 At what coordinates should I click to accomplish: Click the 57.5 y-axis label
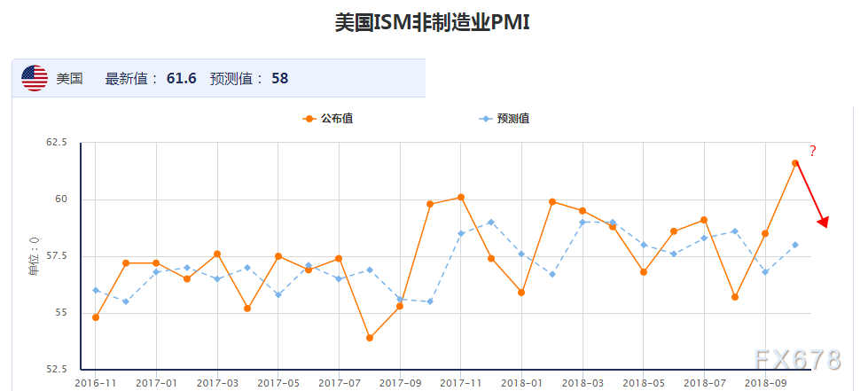(57, 256)
